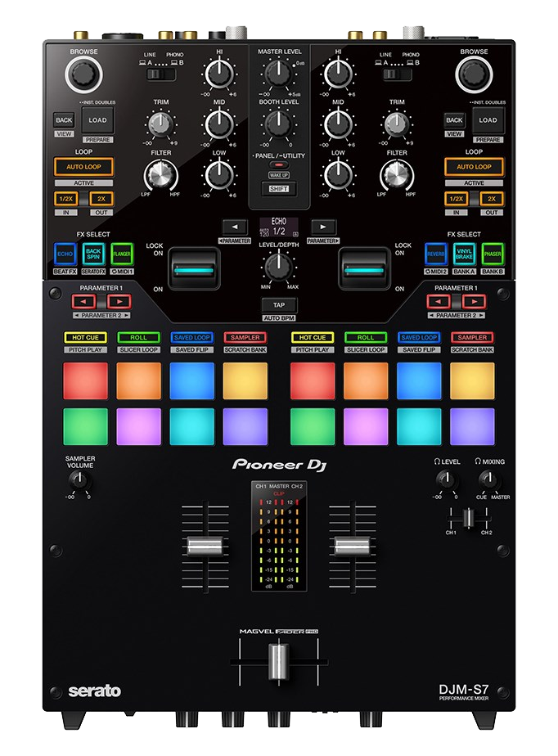Image resolution: width=558 pixels, height=756 pixels.
Task: Hit the red top-left pad on left deck
Action: click(x=85, y=380)
